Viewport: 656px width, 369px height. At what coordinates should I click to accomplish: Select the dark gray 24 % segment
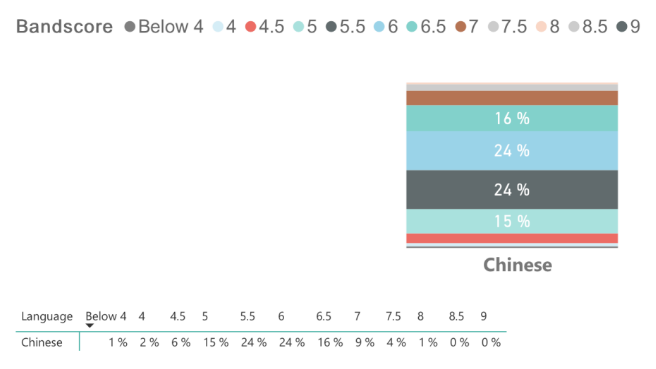(x=512, y=190)
